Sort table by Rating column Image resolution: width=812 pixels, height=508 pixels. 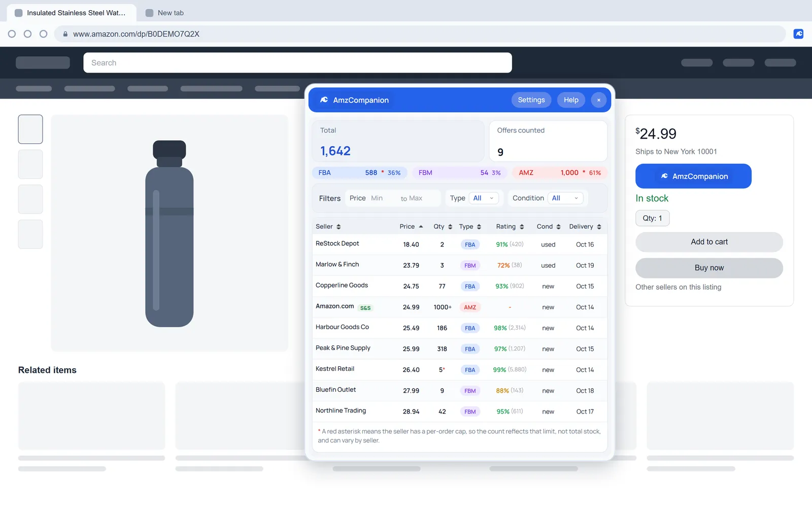[510, 227]
